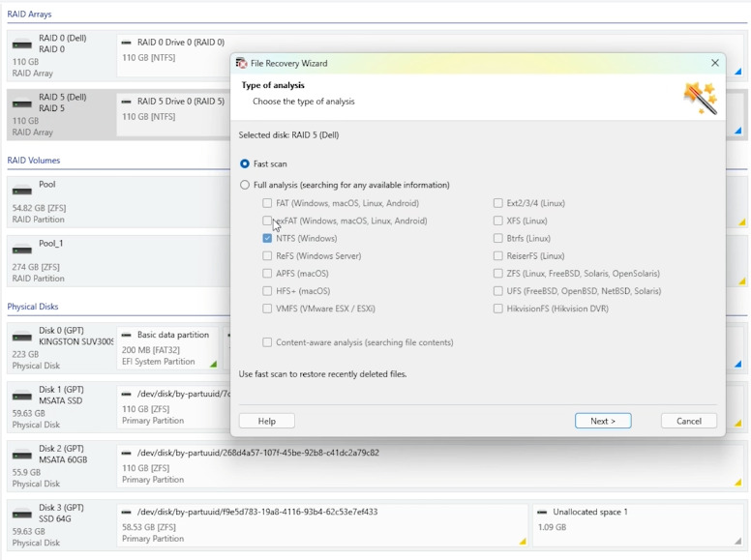Tick the FAT file system checkbox
This screenshot has width=751, height=560.
(267, 203)
